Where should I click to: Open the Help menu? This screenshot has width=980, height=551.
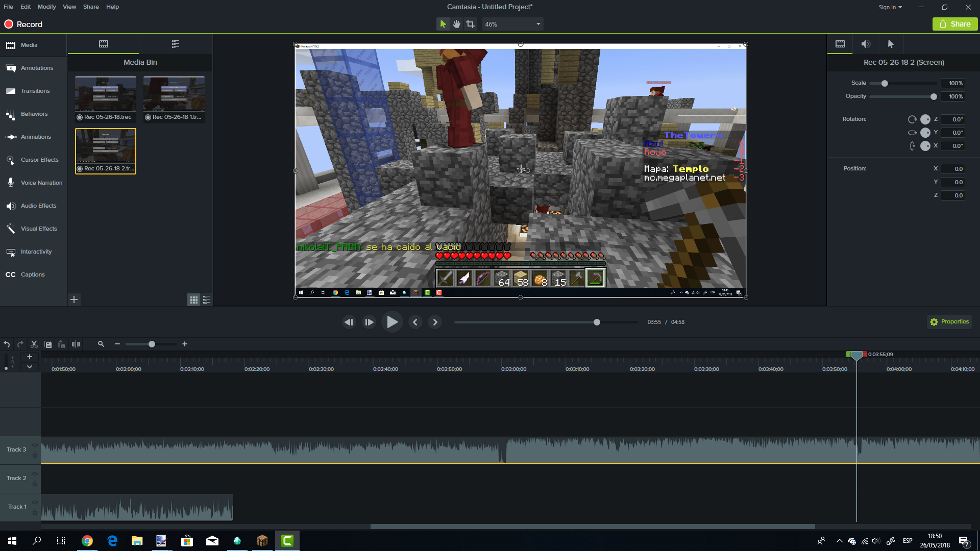[x=112, y=7]
